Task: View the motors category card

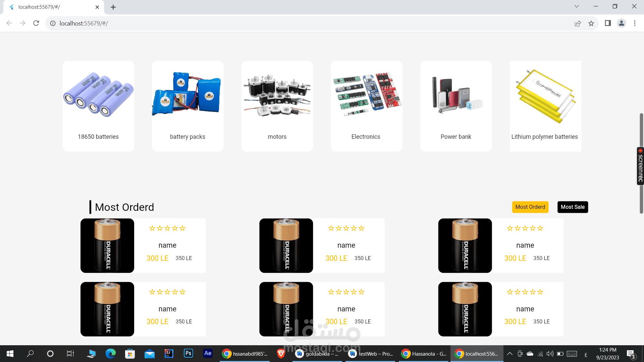Action: click(277, 106)
